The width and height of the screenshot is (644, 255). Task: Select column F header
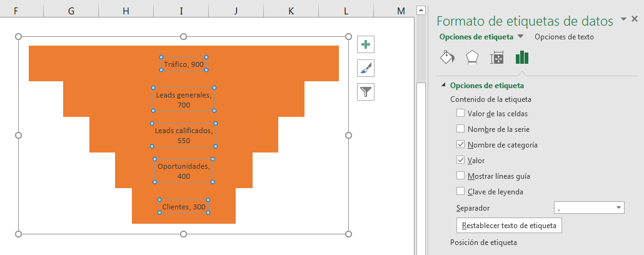[x=16, y=11]
